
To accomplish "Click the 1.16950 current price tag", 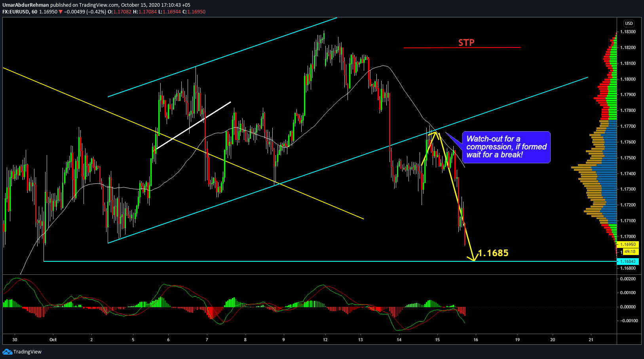I will click(x=628, y=245).
